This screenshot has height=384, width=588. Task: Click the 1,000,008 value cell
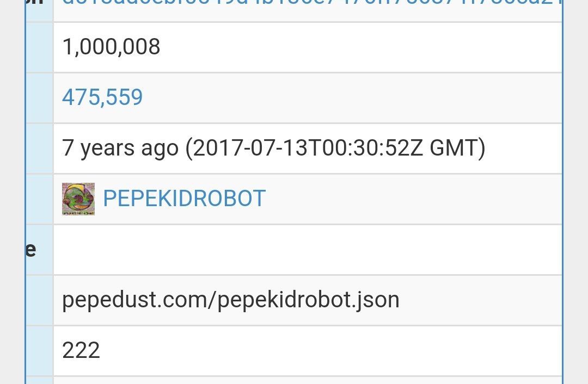click(308, 47)
